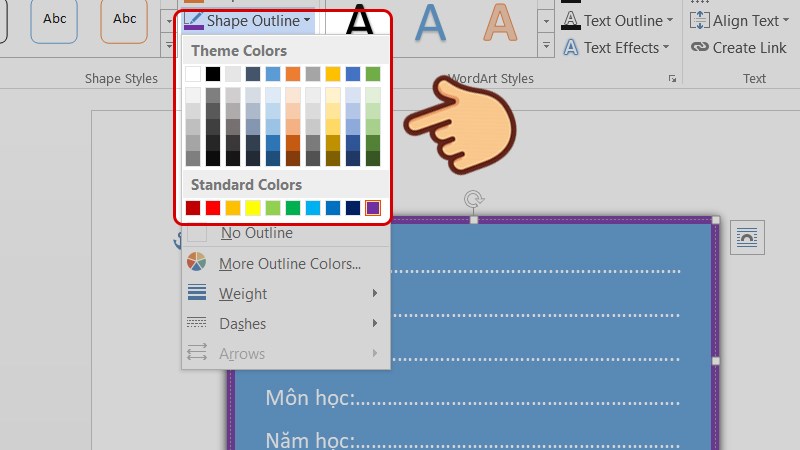The width and height of the screenshot is (800, 450).
Task: Click the Shape Outline pen icon
Action: tap(194, 21)
